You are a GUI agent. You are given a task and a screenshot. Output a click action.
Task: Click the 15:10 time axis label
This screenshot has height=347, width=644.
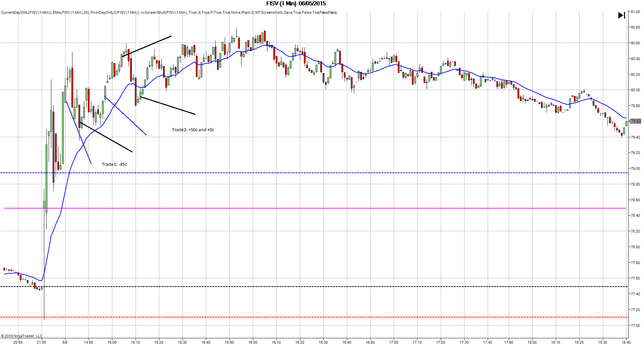click(136, 342)
